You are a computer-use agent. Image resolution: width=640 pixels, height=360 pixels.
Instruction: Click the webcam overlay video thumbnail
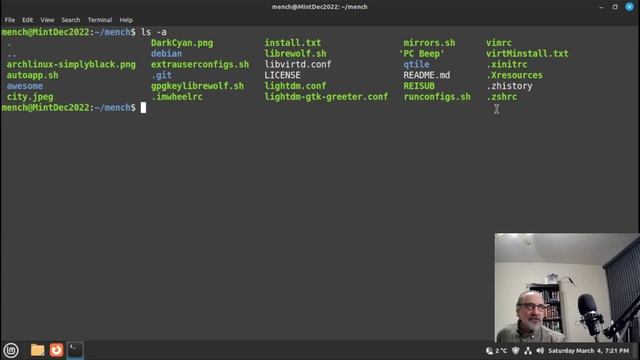tap(567, 288)
